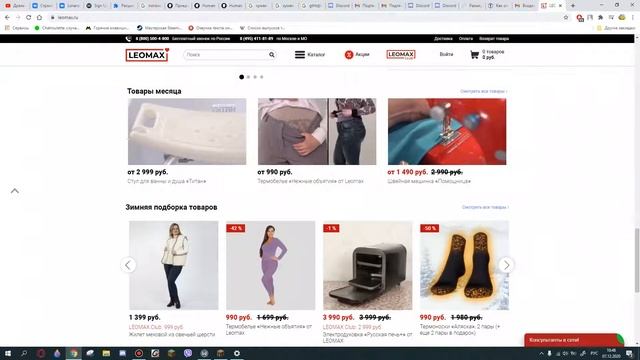Click the browser forward arrow
Image resolution: width=640 pixels, height=360 pixels.
click(18, 18)
